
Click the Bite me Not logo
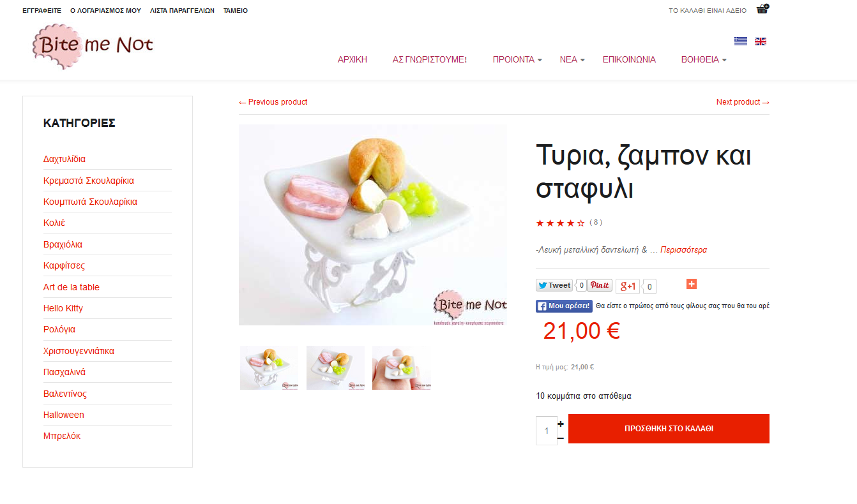click(x=93, y=46)
